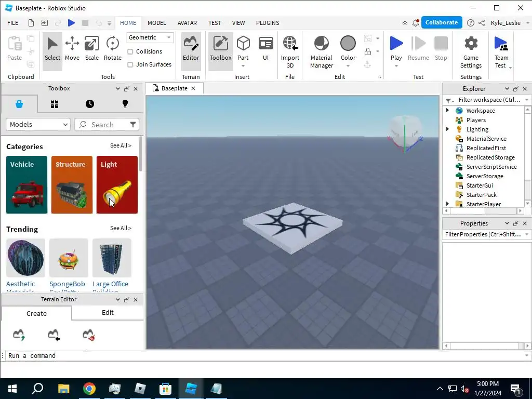The width and height of the screenshot is (532, 399).
Task: Open the FILE menu
Action: click(x=13, y=23)
